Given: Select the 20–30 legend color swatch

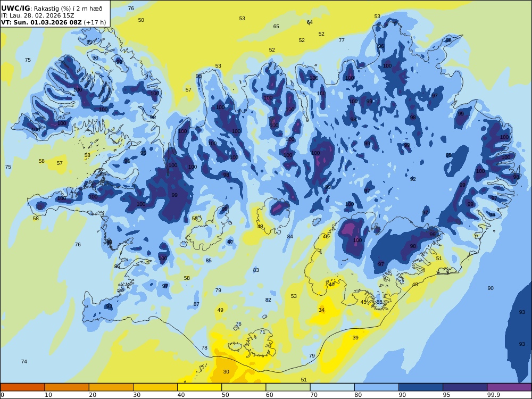Looking at the screenshot, I should (111, 387).
